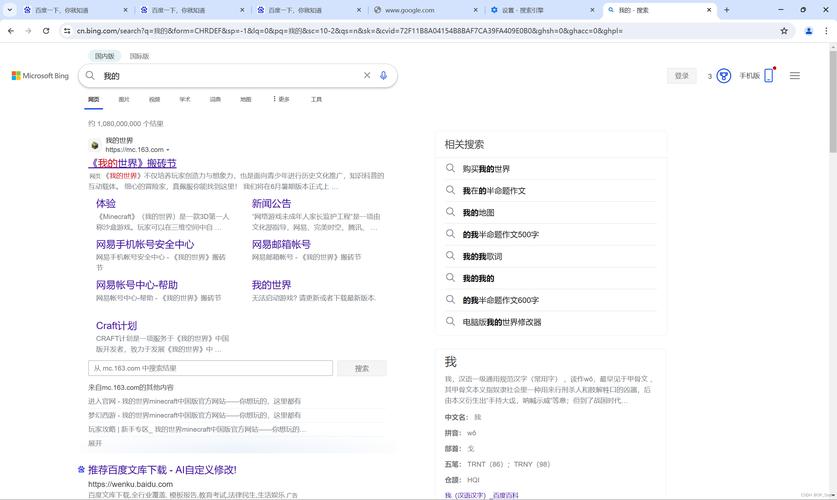837x500 pixels.
Task: Search related term 购买我的世界
Action: (x=486, y=169)
